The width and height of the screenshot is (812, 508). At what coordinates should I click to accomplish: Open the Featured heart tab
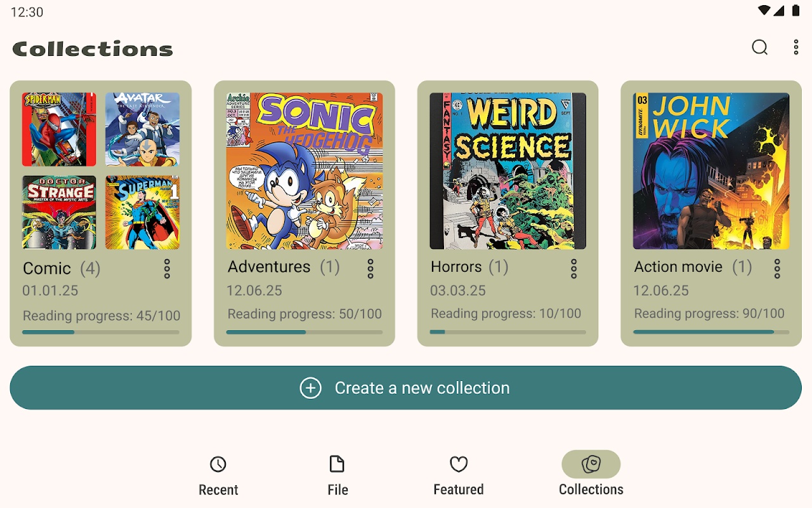[459, 476]
